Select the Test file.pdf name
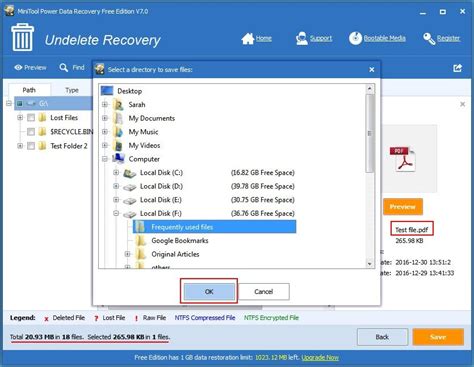Viewport: 474px width, 367px height. tap(412, 230)
